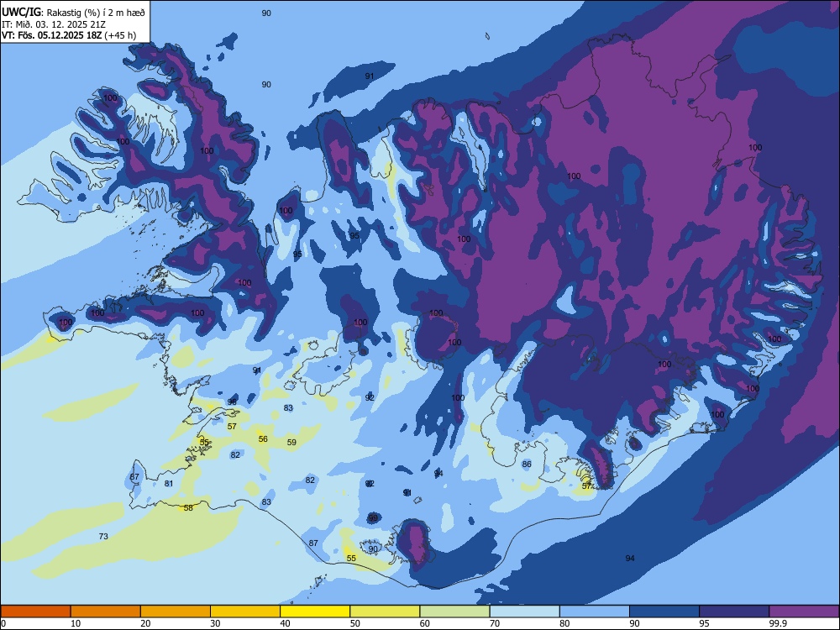Click the legend tick label '50'
This screenshot has width=840, height=630.
pyautogui.click(x=355, y=623)
